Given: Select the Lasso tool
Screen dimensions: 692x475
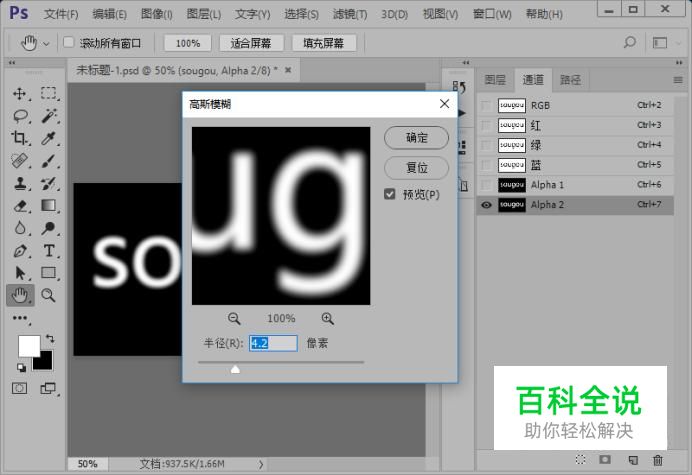Looking at the screenshot, I should click(20, 116).
